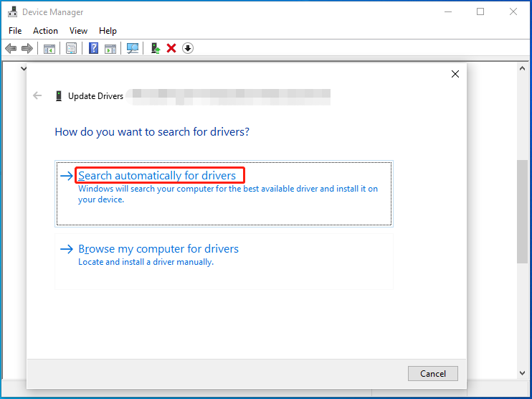Click the 'How do you want to search' heading

coord(152,132)
